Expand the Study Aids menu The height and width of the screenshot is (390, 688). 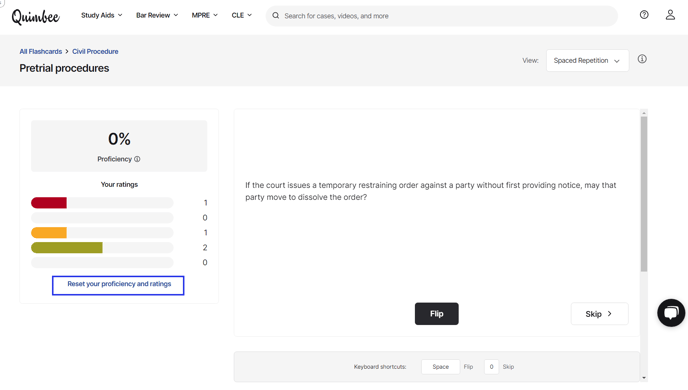101,15
